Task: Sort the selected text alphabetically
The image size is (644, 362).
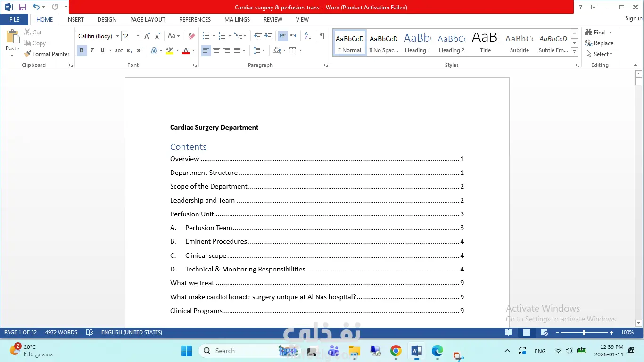Action: point(308,36)
